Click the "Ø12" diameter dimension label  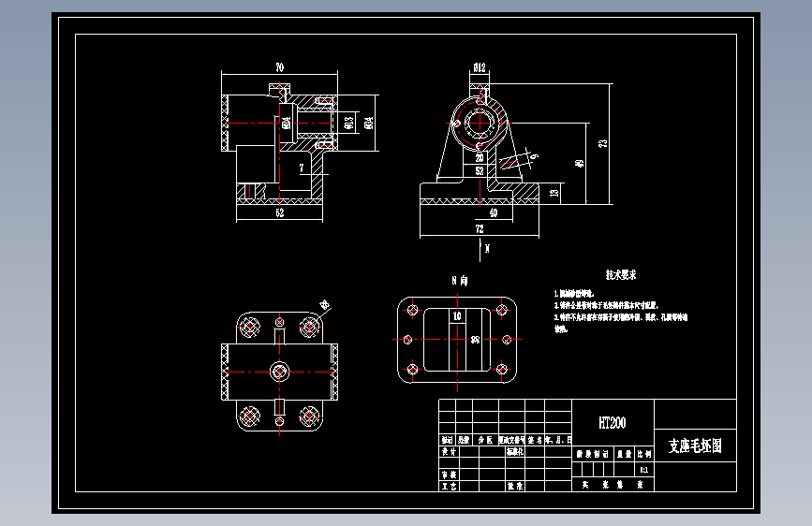480,67
